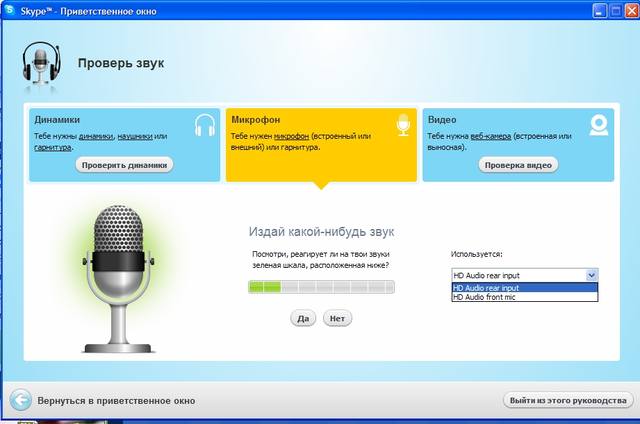Select the Микрофон tab card
640x424 pixels.
coord(321,144)
